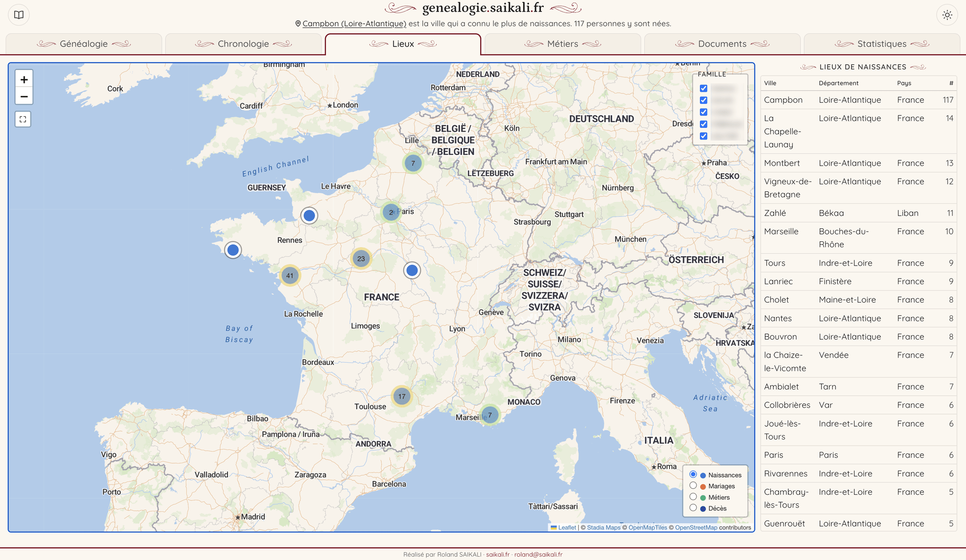Zoom in on the map
966x560 pixels.
click(24, 80)
